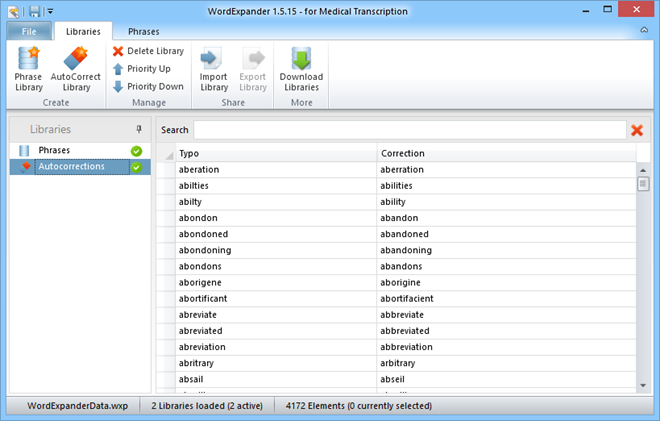The width and height of the screenshot is (660, 421).
Task: Select the correction cell 'abbreviation'
Action: (506, 347)
